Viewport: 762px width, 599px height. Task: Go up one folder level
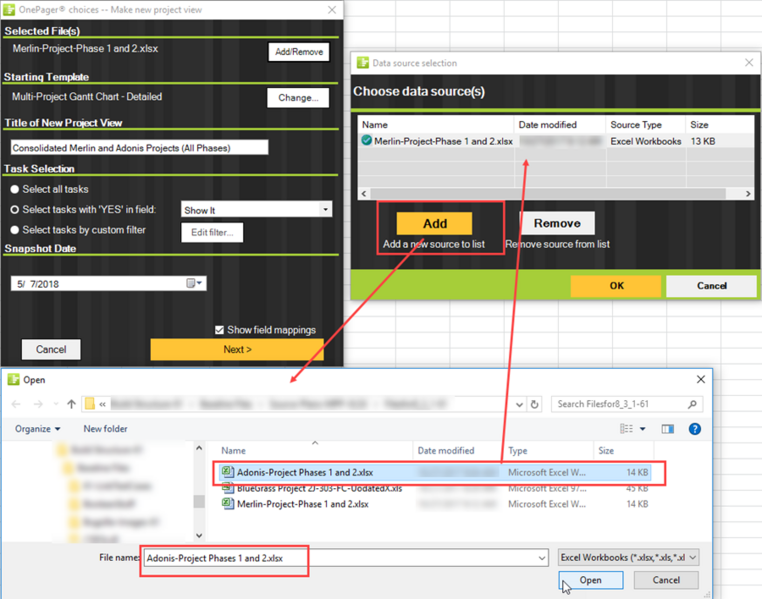[x=71, y=404]
